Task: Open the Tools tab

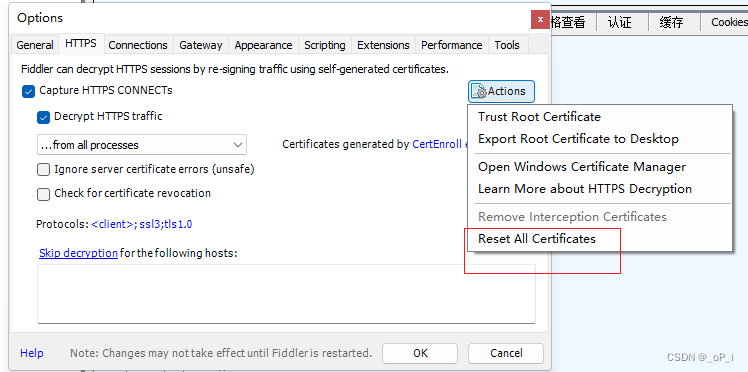Action: coord(507,45)
